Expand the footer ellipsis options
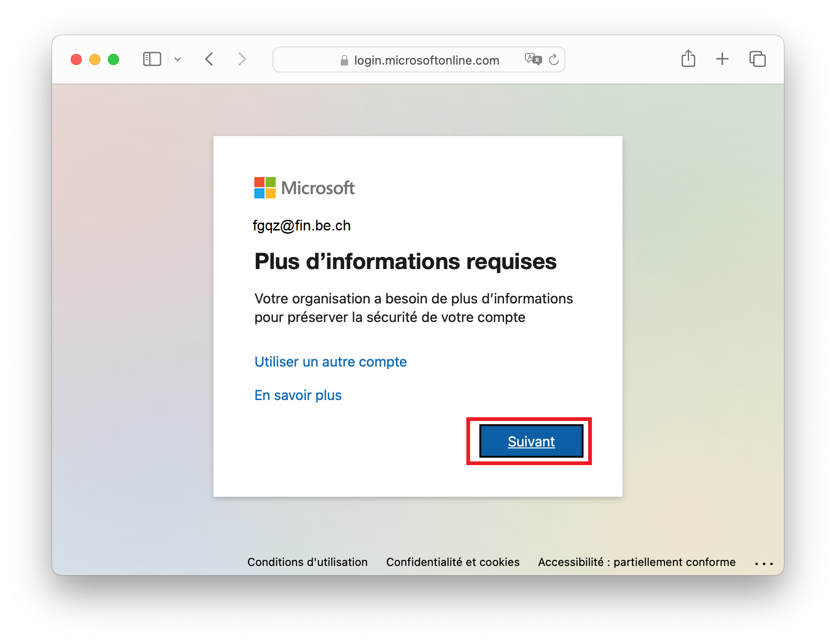 click(x=764, y=564)
